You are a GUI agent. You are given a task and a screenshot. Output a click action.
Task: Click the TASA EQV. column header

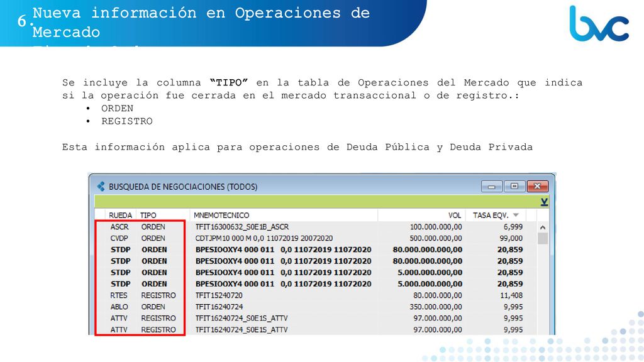491,215
